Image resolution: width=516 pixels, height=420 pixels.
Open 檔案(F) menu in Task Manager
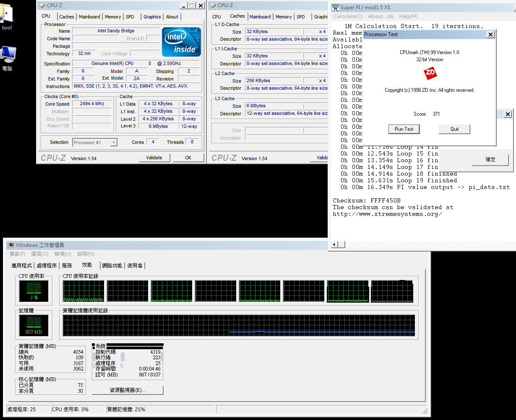click(17, 254)
